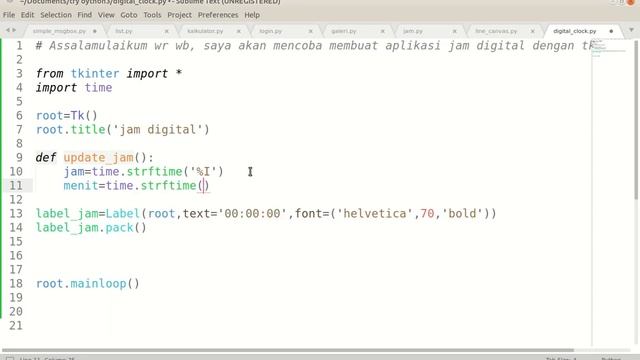
Task: Open the Find menu
Action: point(84,15)
